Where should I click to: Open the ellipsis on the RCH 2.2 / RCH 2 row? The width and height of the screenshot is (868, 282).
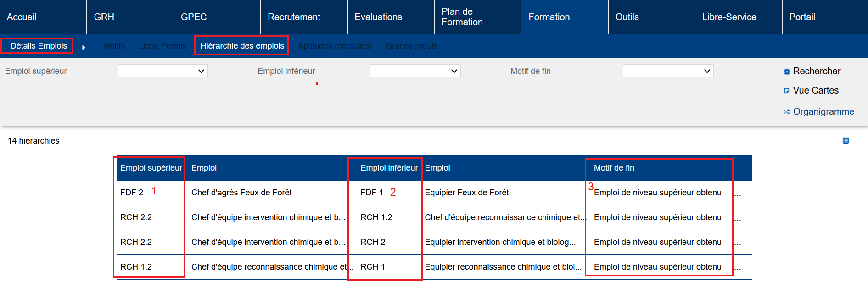737,243
